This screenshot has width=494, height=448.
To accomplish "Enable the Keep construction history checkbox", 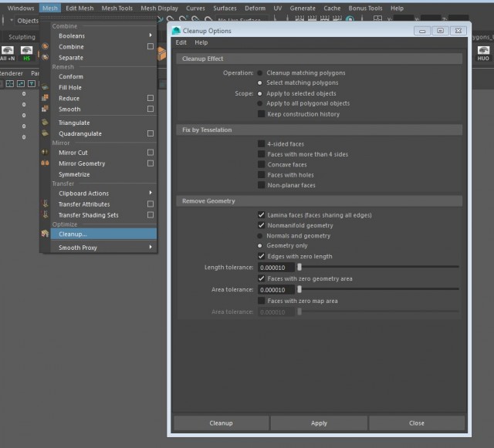I will tap(261, 114).
